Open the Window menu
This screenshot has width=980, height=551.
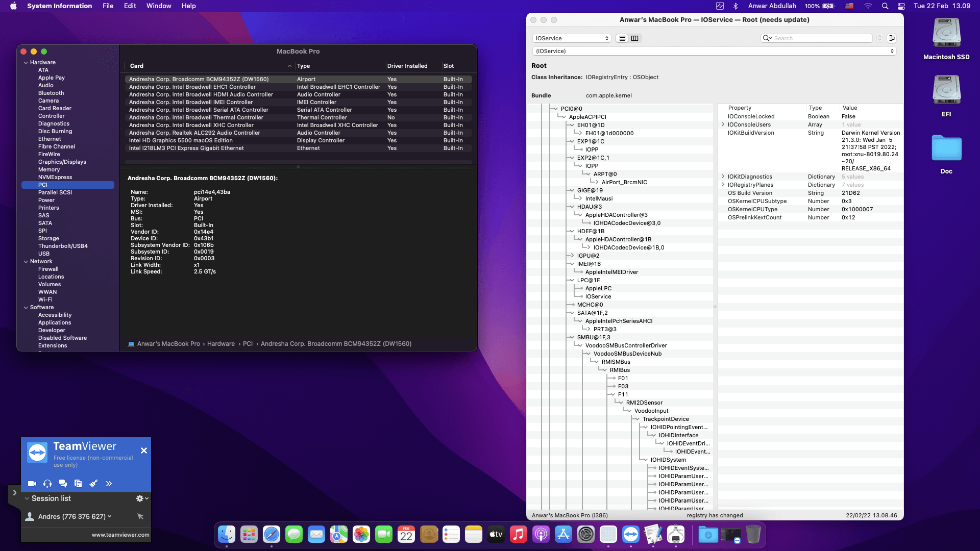[159, 6]
